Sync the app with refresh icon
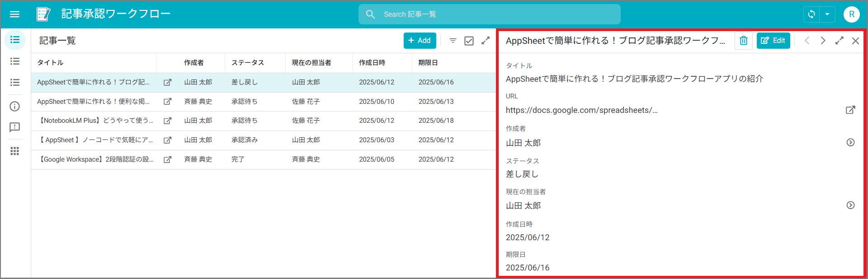Viewport: 868px width, 279px height. 811,14
